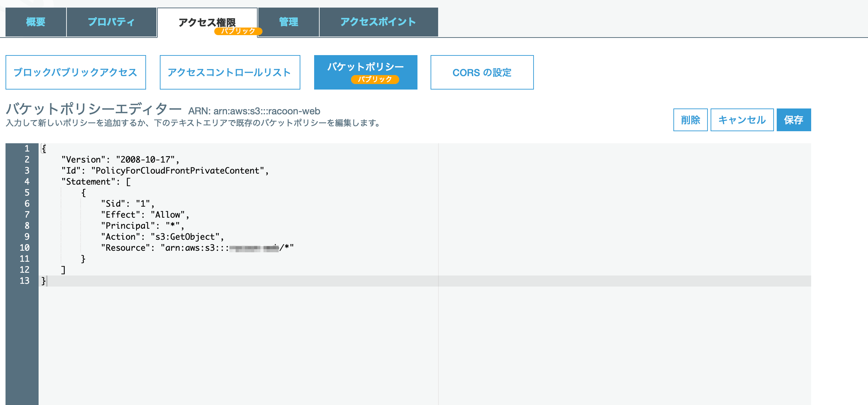This screenshot has width=868, height=405.
Task: Click the Resource ARN line in the editor
Action: point(197,248)
